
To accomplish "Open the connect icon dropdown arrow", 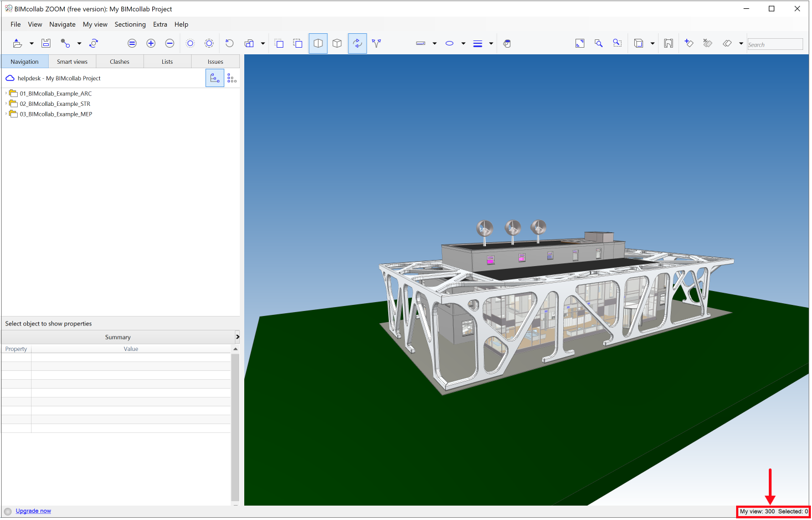I will (x=79, y=43).
